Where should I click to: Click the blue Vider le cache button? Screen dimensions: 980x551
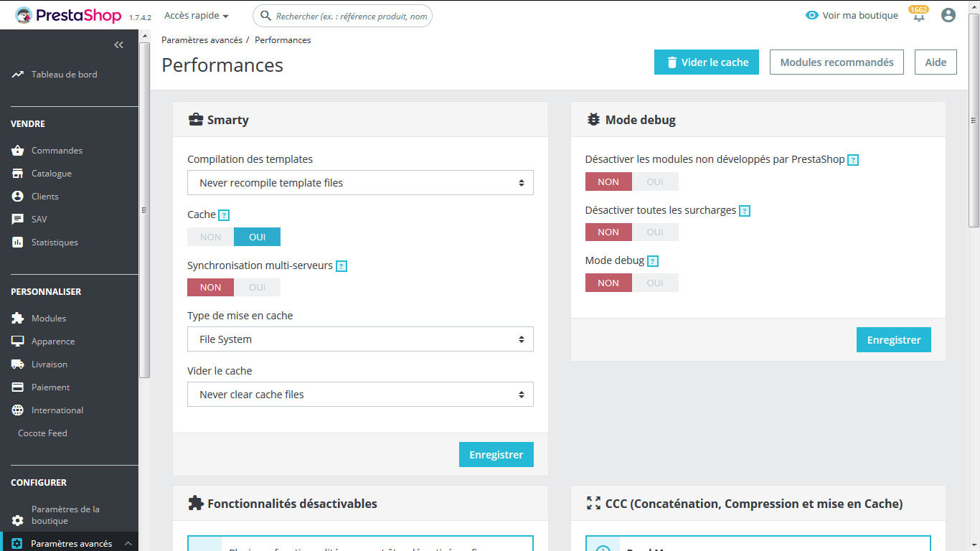click(x=707, y=62)
